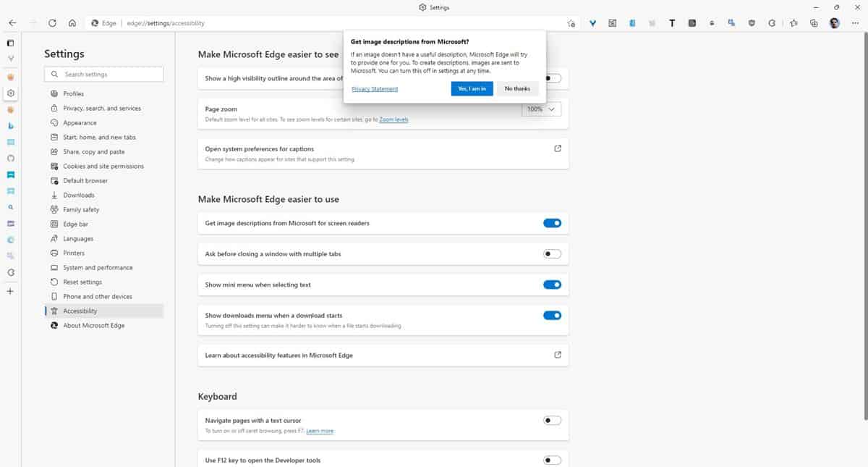Open Bing Chat in the sidebar
Viewport: 868px width, 467px height.
click(x=10, y=126)
